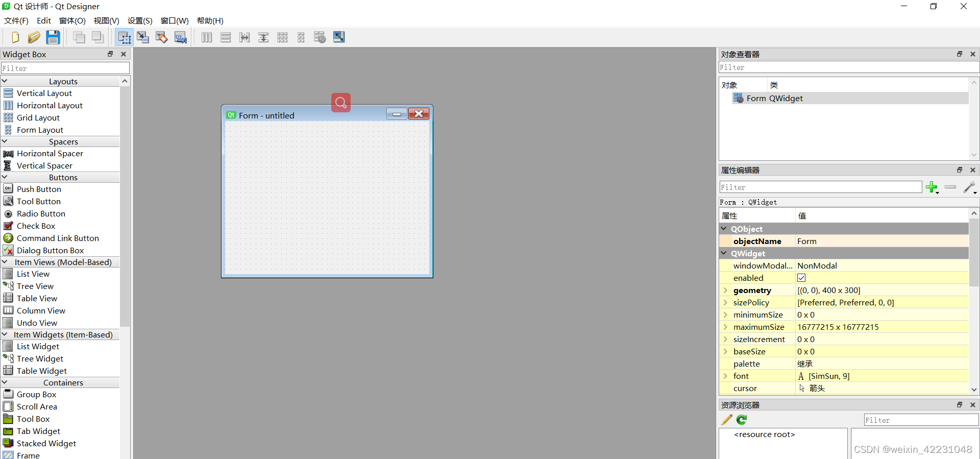Apply horizontal splitter layout icon
Image resolution: width=980 pixels, height=459 pixels.
pyautogui.click(x=244, y=37)
